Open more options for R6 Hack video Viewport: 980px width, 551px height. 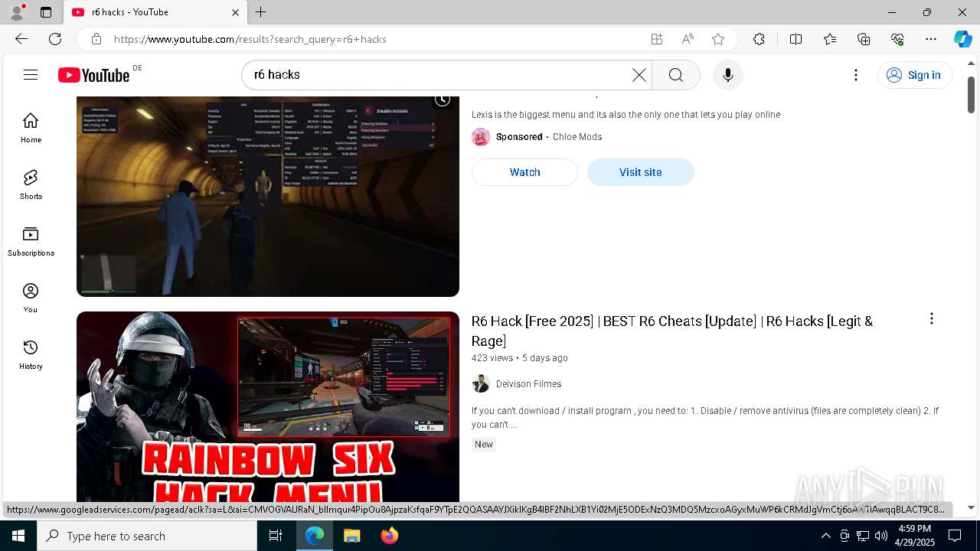click(932, 319)
